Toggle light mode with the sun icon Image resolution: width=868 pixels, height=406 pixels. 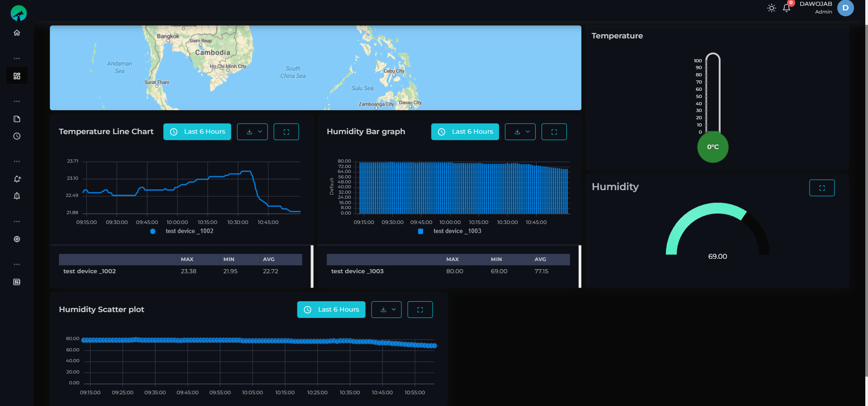tap(771, 8)
